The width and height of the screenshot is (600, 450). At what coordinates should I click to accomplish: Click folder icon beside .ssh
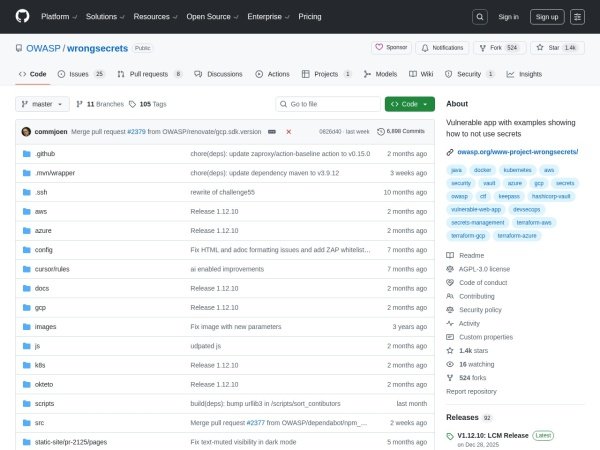26,192
